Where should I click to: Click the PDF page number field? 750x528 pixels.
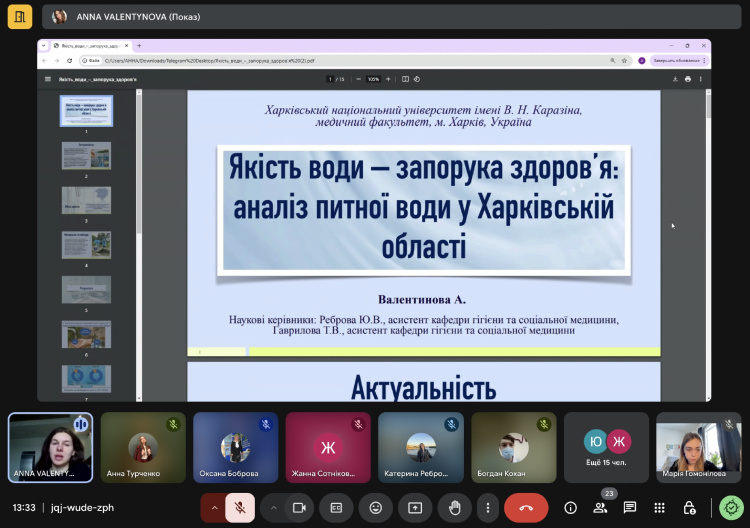330,79
